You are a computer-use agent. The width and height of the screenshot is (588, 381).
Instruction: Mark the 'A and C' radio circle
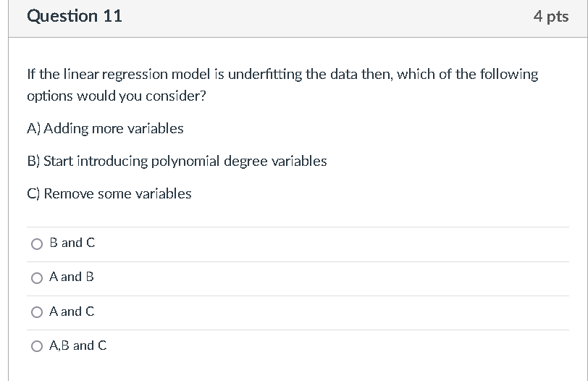(x=37, y=312)
